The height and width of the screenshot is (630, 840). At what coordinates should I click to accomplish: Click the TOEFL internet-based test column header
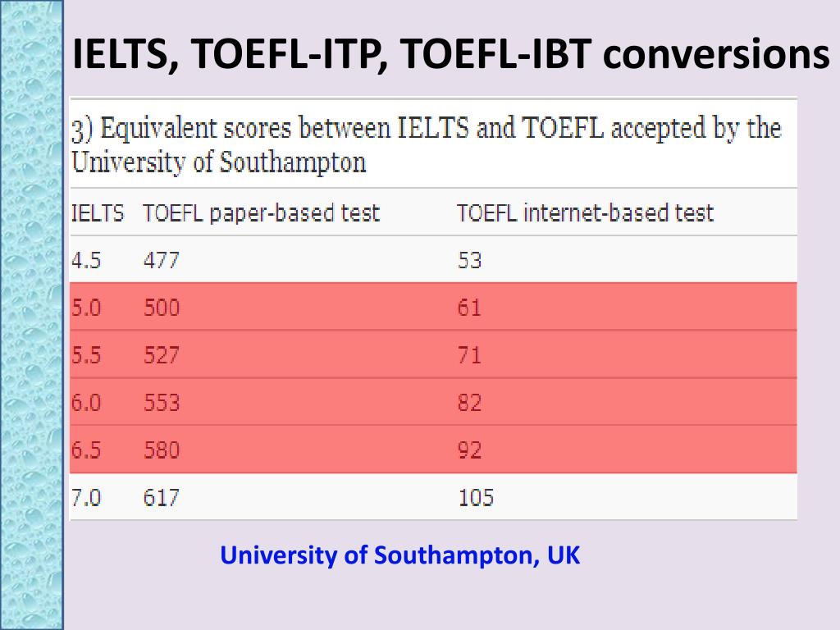coord(585,213)
